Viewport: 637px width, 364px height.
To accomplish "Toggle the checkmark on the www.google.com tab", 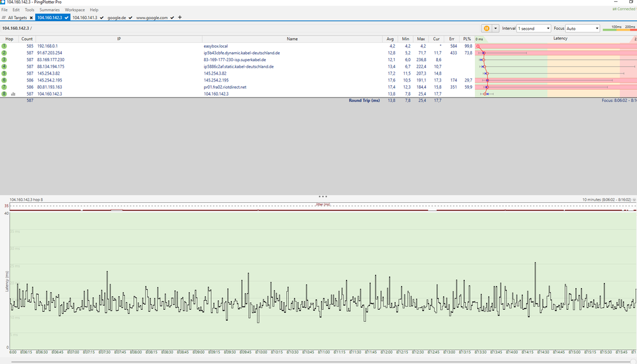I will tap(172, 18).
